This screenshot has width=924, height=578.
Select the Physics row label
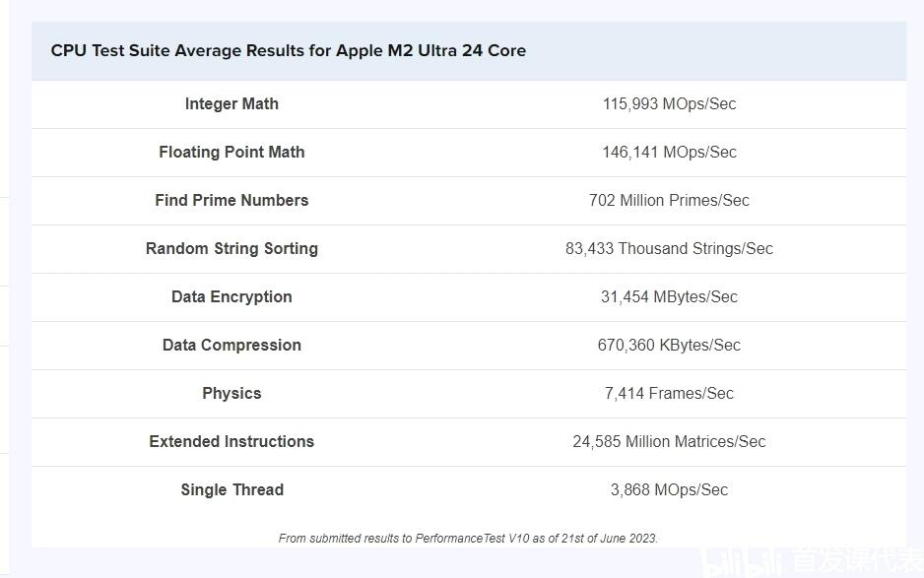(x=231, y=393)
